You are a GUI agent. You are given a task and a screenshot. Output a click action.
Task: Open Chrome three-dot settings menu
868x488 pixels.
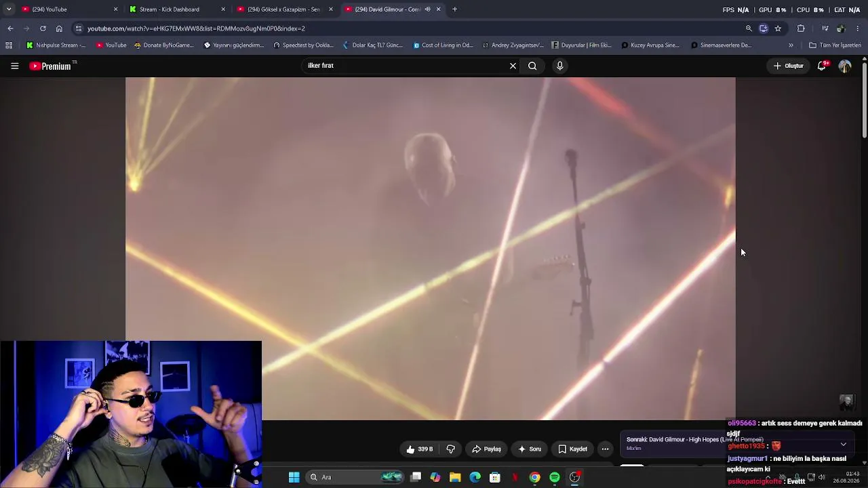tap(858, 28)
